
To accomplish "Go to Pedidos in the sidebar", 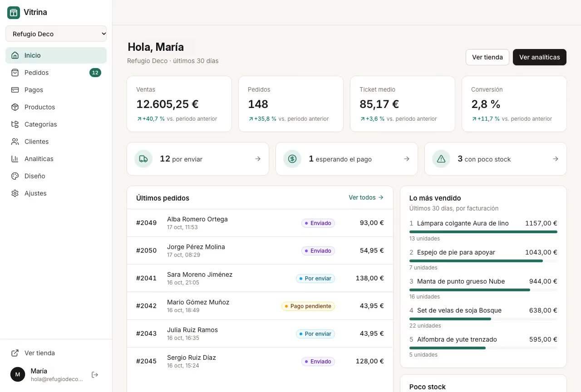I will click(x=56, y=73).
